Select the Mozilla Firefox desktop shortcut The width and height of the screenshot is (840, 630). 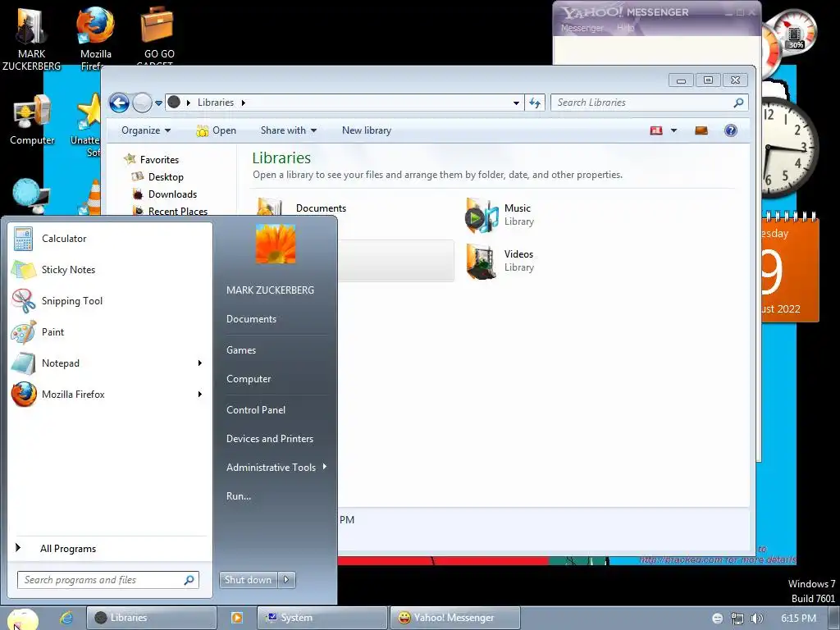pyautogui.click(x=95, y=39)
